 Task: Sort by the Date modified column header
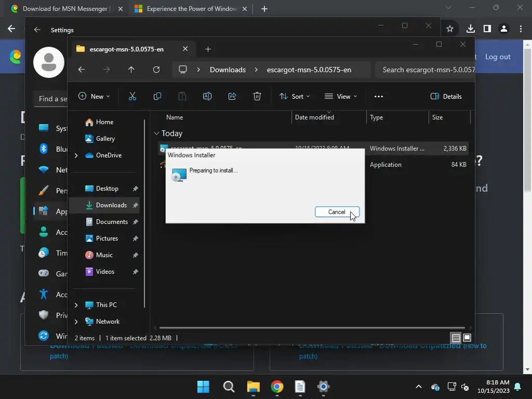point(329,117)
